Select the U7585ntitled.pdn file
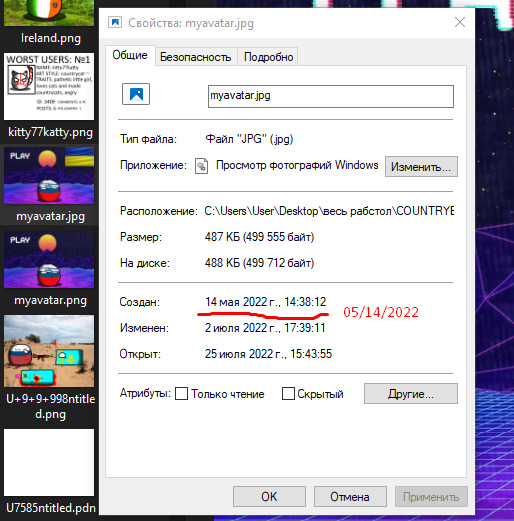 (49, 462)
